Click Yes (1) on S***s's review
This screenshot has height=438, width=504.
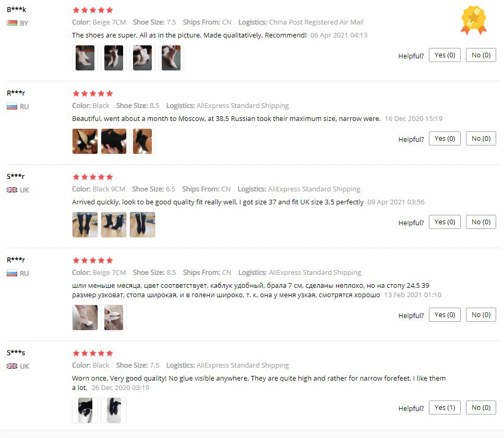click(x=445, y=408)
